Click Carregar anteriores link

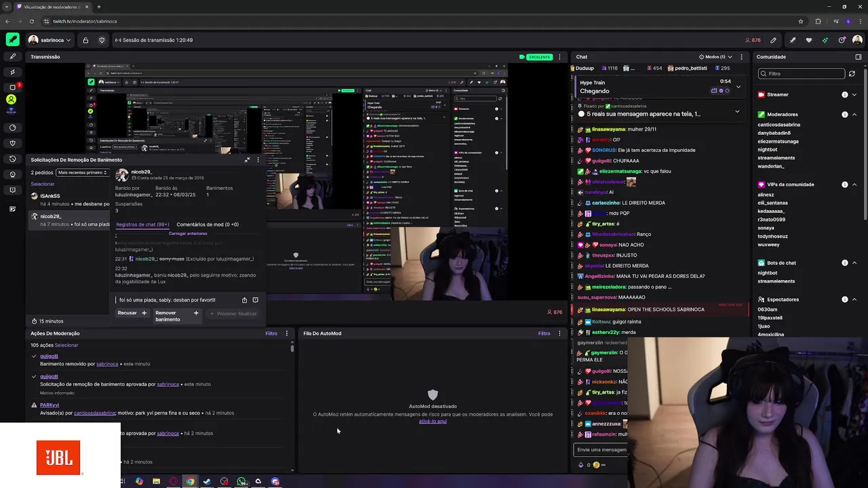(188, 234)
